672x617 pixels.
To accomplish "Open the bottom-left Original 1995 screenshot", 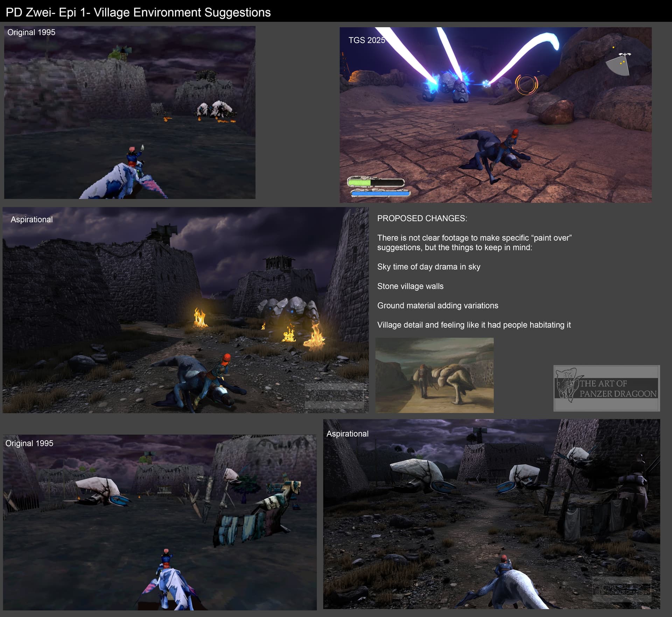I will click(x=160, y=523).
